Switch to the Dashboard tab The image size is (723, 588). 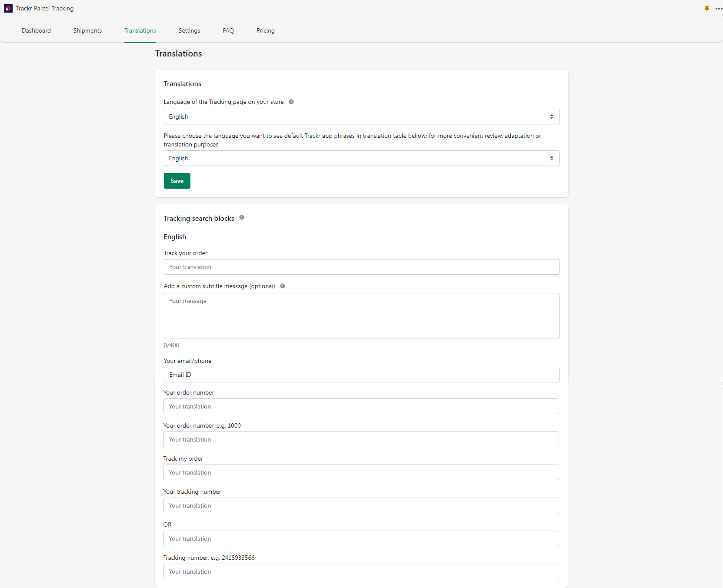pyautogui.click(x=37, y=30)
